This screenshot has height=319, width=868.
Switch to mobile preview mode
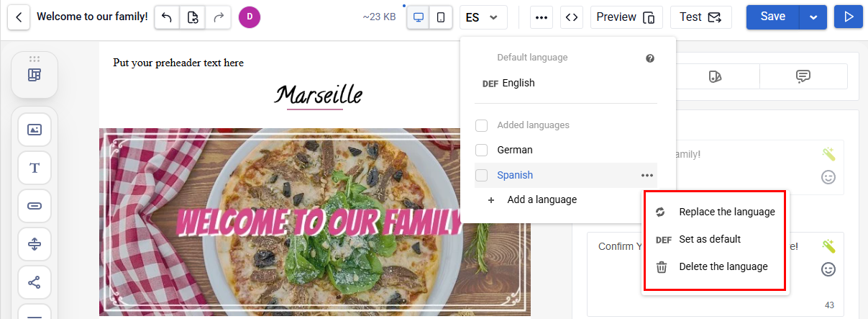pyautogui.click(x=441, y=17)
